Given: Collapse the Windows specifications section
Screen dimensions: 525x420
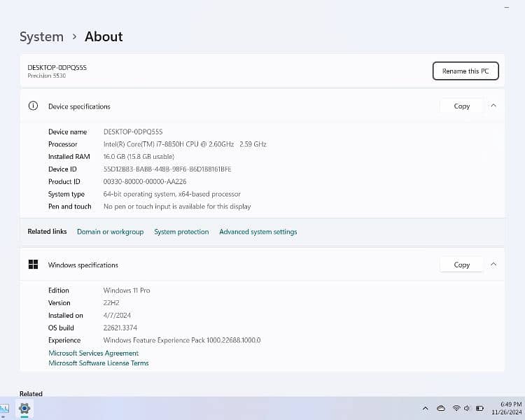Looking at the screenshot, I should click(x=493, y=265).
